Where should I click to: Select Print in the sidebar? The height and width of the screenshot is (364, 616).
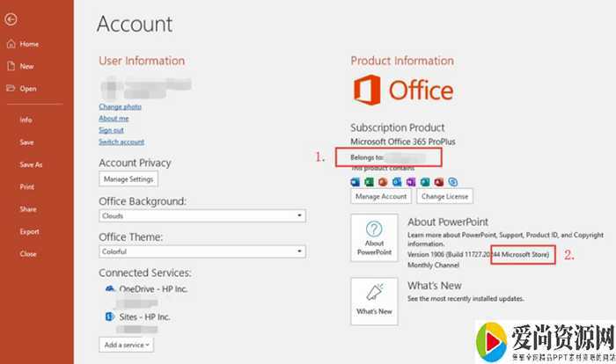pyautogui.click(x=27, y=186)
